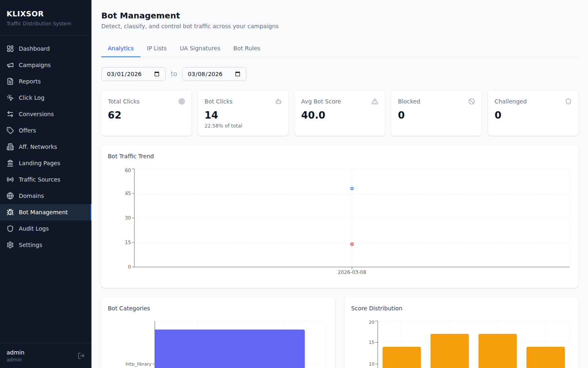Screen dimensions: 588x368
Task: Open the calendar picker for the start date
Action: 156,74
